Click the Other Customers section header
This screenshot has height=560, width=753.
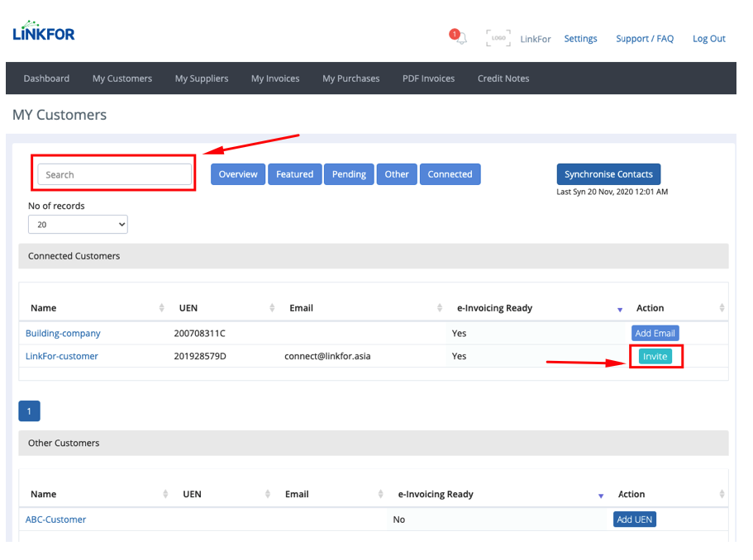374,443
